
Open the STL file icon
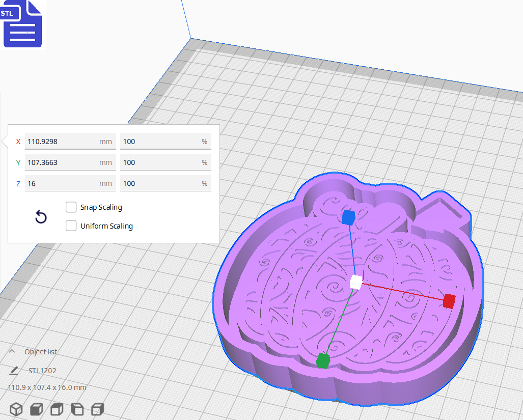22,24
